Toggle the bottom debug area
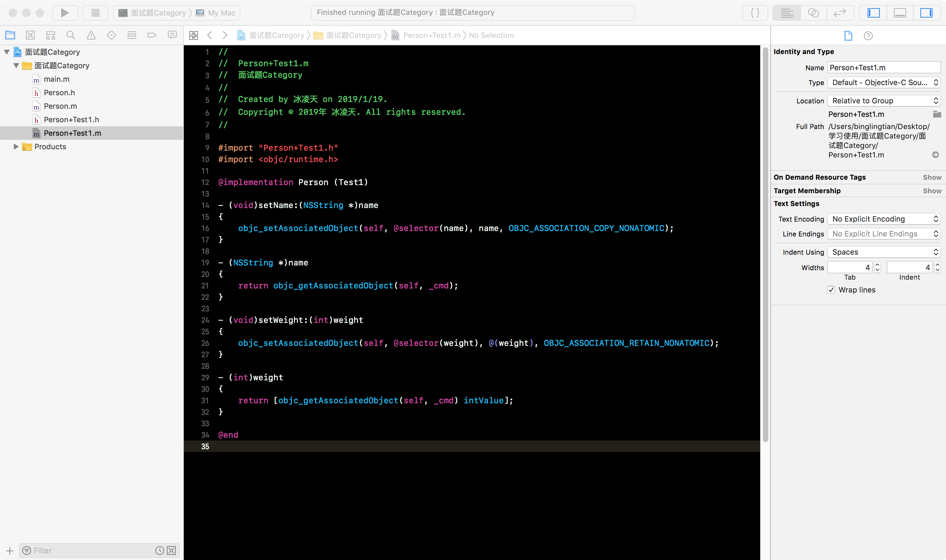 900,13
